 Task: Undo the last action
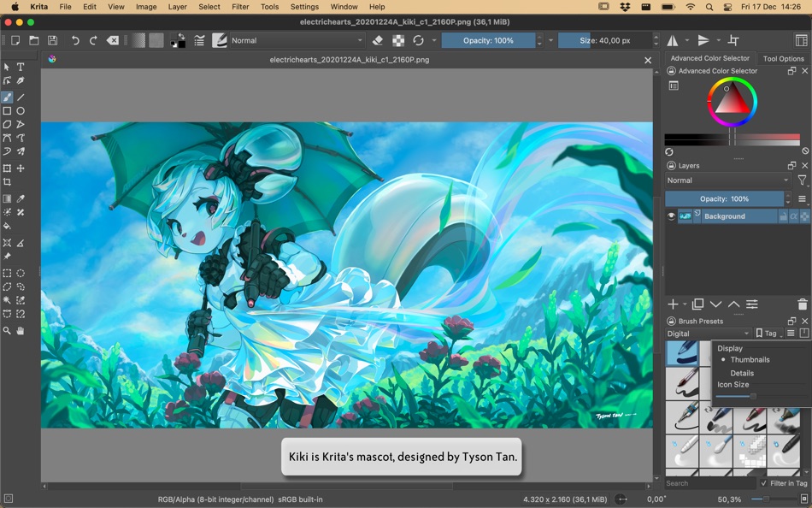[x=75, y=40]
